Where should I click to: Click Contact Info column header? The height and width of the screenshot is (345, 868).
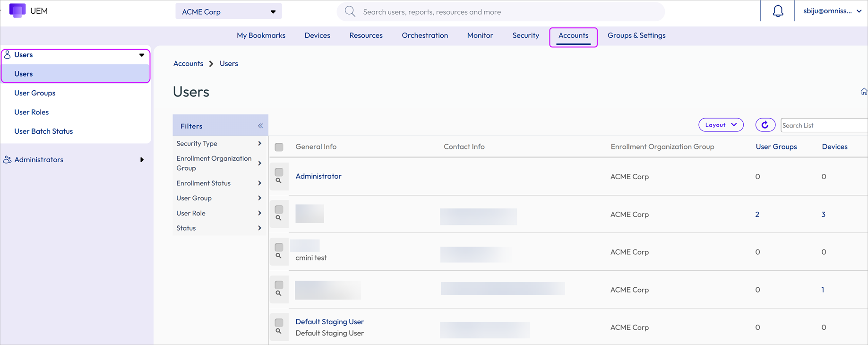click(x=464, y=147)
